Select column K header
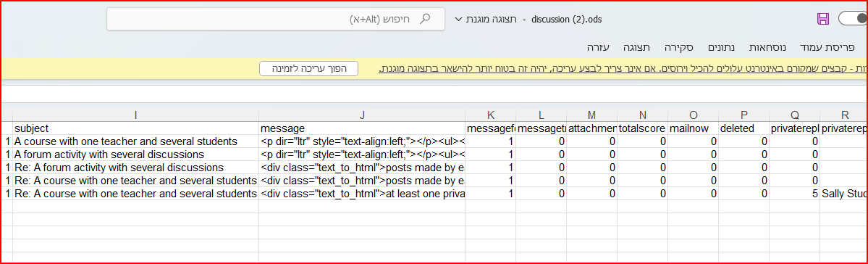 [x=490, y=115]
